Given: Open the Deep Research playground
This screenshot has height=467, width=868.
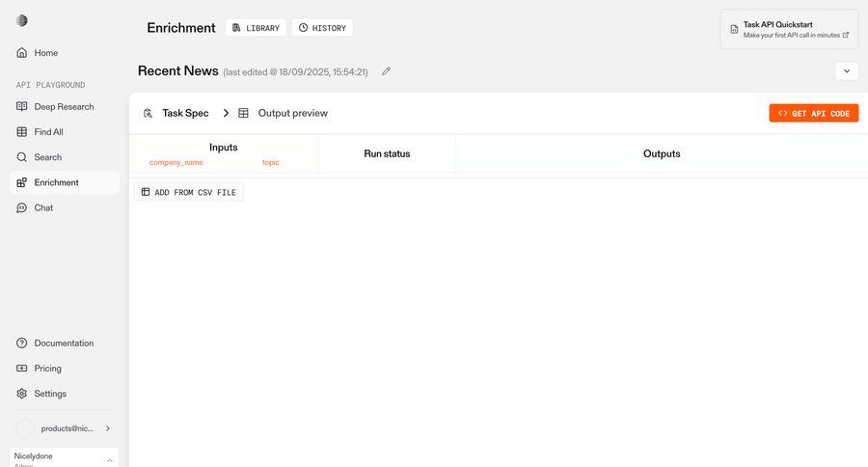Looking at the screenshot, I should (x=64, y=107).
